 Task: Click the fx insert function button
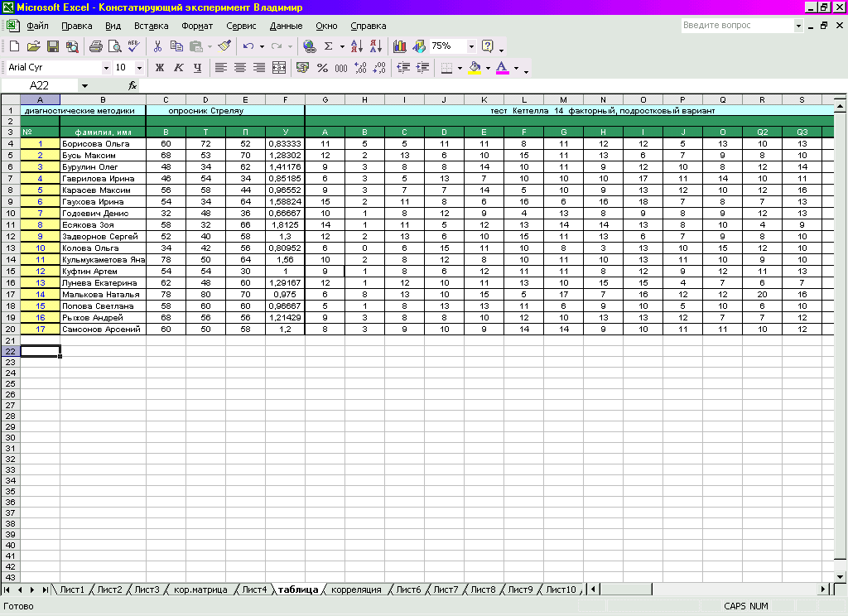pyautogui.click(x=132, y=85)
